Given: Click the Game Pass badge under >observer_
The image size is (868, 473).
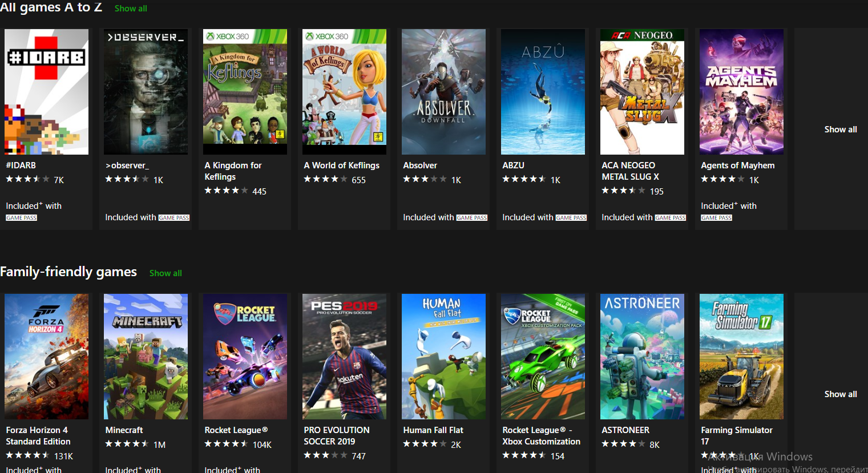Looking at the screenshot, I should [x=174, y=218].
